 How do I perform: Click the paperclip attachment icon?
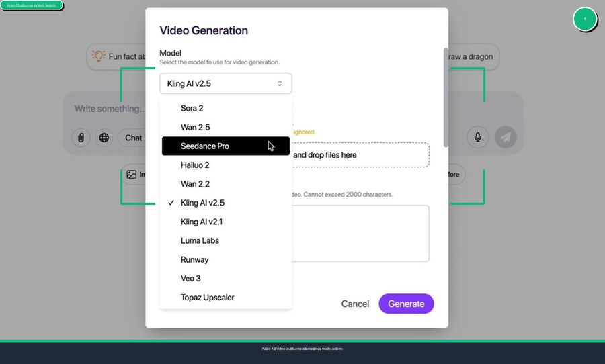coord(81,138)
